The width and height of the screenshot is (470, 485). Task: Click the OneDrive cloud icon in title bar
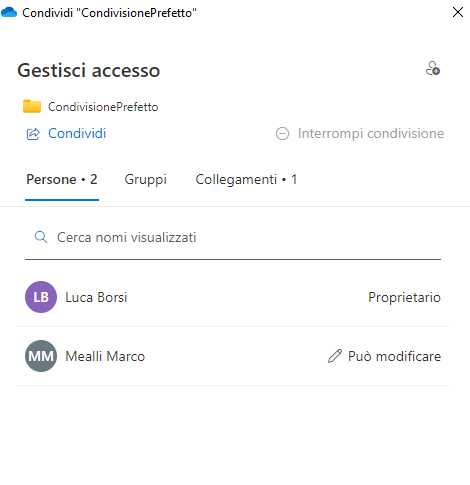(x=9, y=12)
